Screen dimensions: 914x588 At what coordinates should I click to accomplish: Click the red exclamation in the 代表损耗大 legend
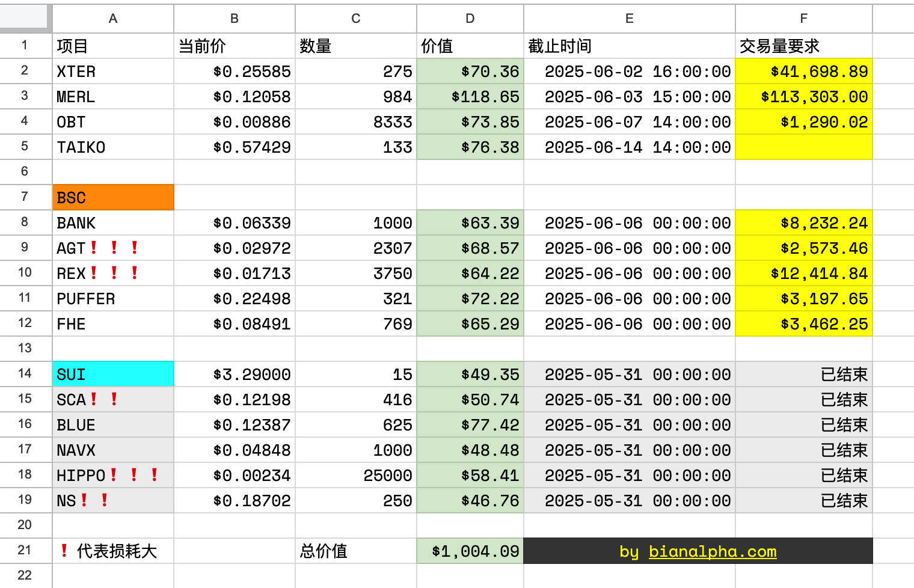point(64,551)
